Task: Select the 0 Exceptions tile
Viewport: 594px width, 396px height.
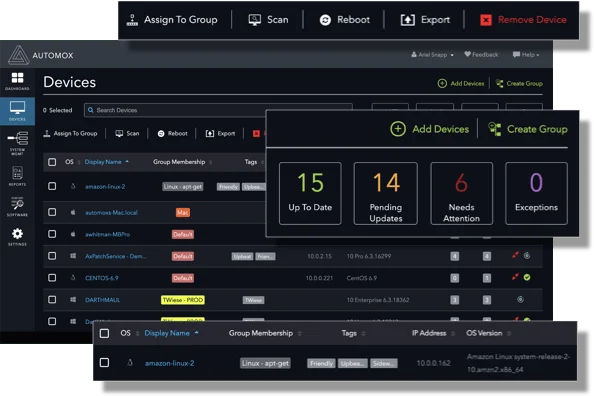Action: (x=536, y=193)
